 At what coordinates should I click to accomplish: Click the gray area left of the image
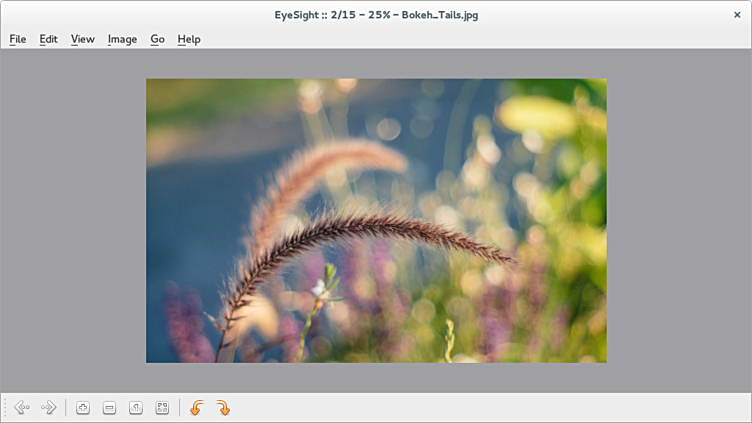pos(72,220)
